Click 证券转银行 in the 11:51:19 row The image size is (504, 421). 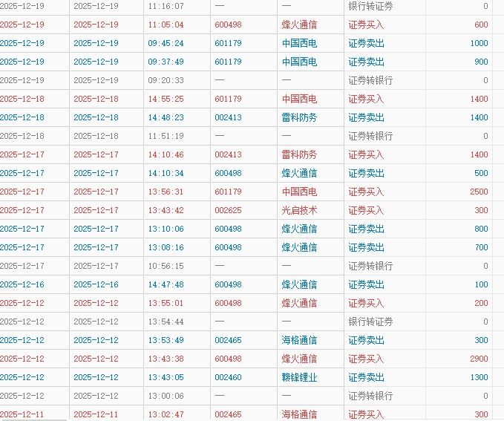pyautogui.click(x=370, y=136)
